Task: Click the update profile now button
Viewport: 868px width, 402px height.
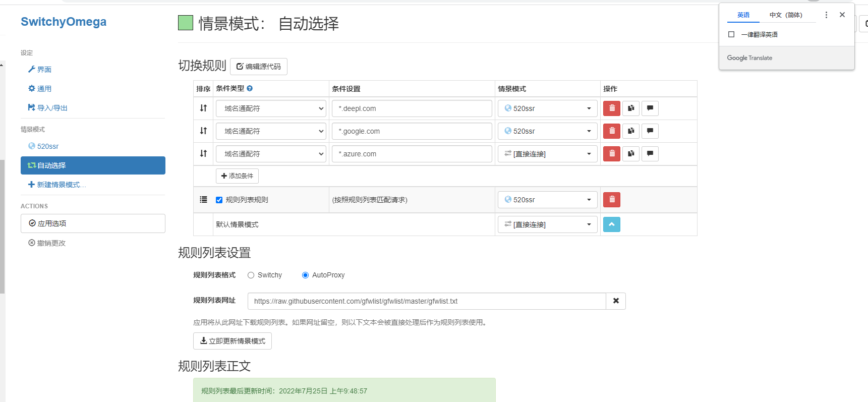Action: pyautogui.click(x=233, y=341)
